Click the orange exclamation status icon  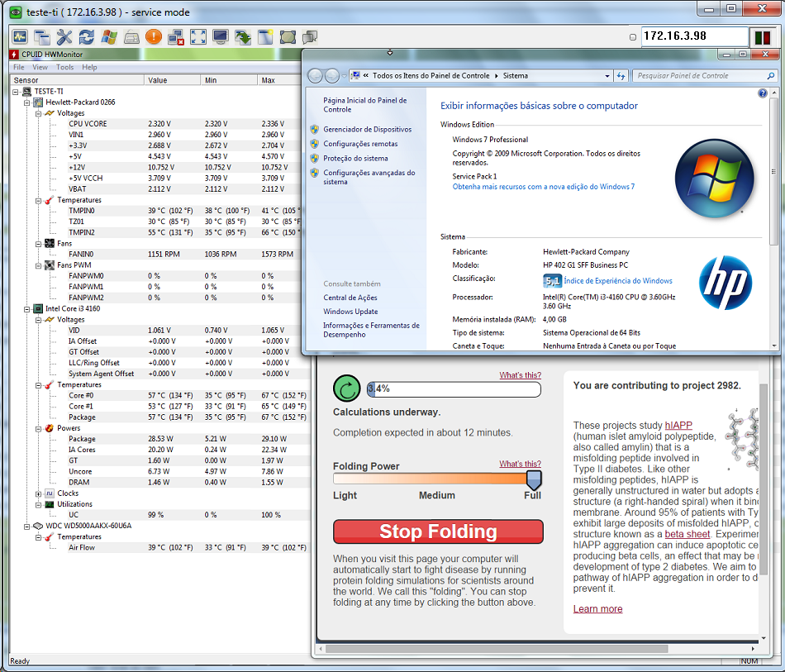tap(153, 36)
